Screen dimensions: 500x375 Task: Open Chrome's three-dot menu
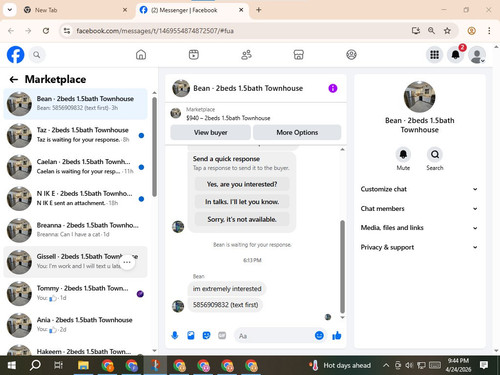click(x=489, y=31)
